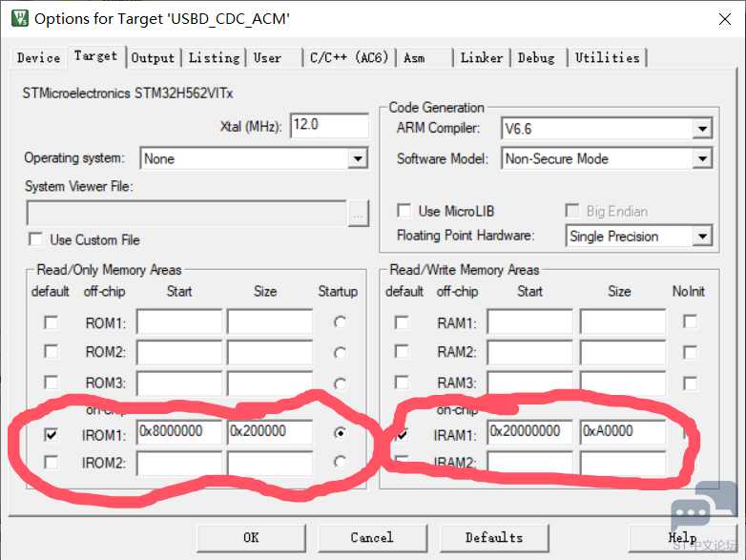
Task: Open the Floating Point Hardware dropdown
Action: pos(702,237)
